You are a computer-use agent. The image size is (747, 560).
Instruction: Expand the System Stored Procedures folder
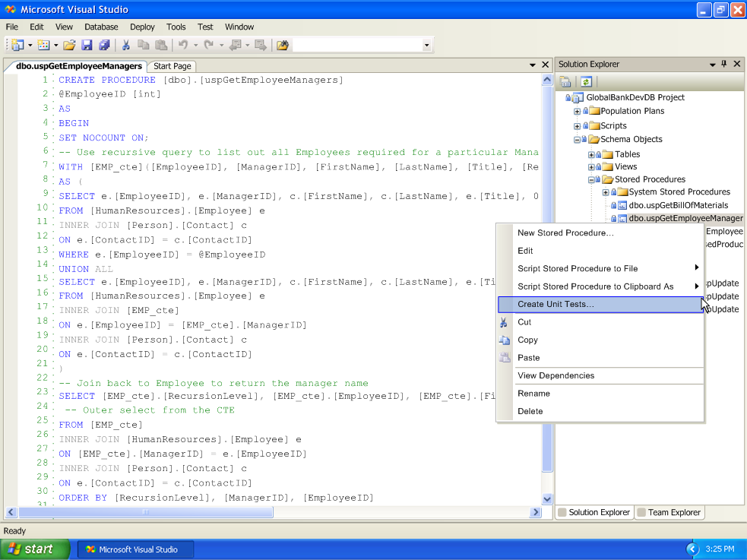coord(606,192)
